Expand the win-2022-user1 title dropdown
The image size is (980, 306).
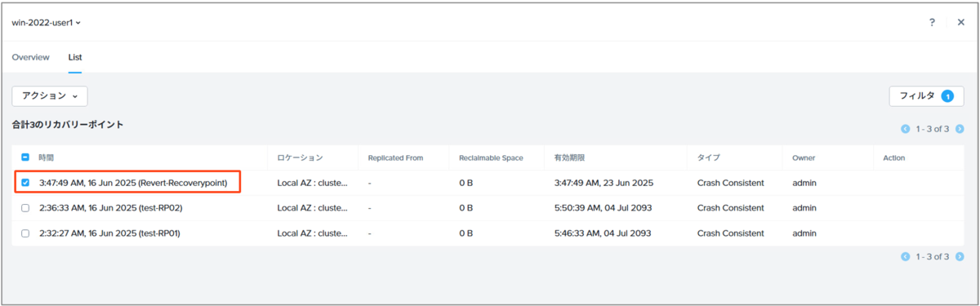coord(46,22)
